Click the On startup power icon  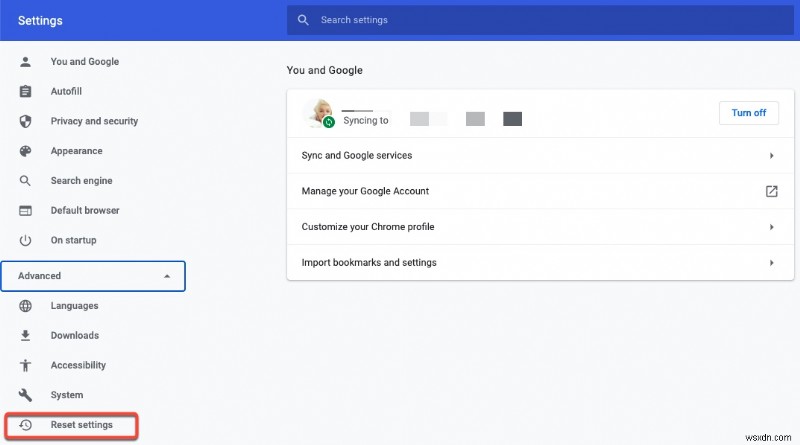[27, 241]
